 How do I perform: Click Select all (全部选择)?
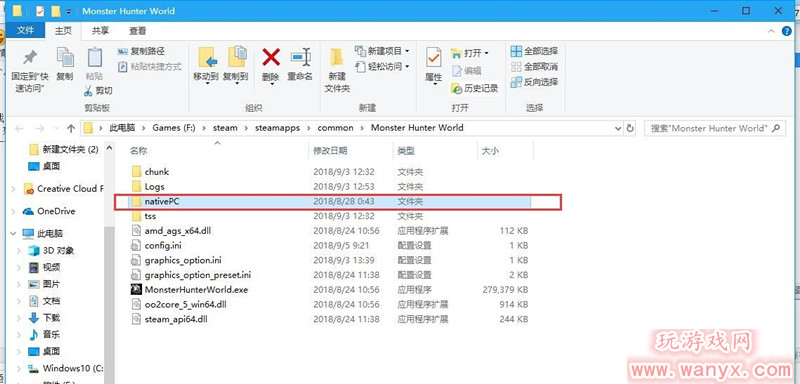(534, 51)
